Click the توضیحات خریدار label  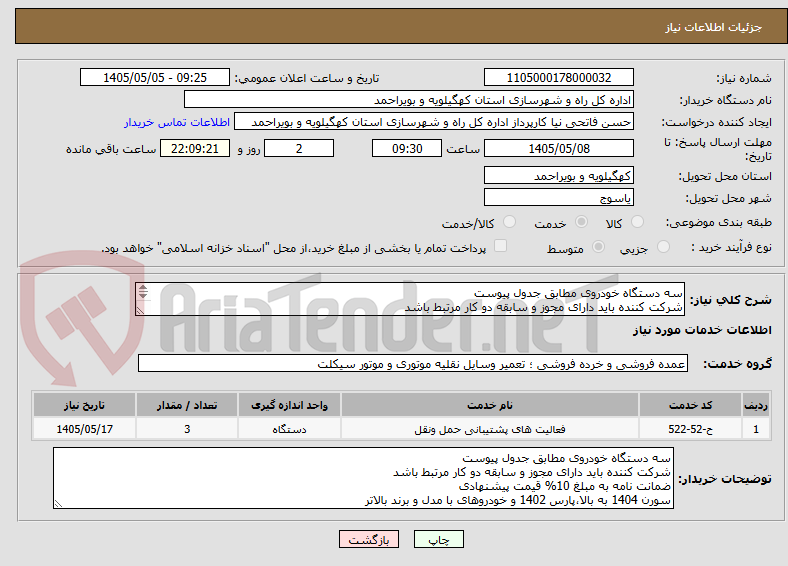tap(725, 479)
